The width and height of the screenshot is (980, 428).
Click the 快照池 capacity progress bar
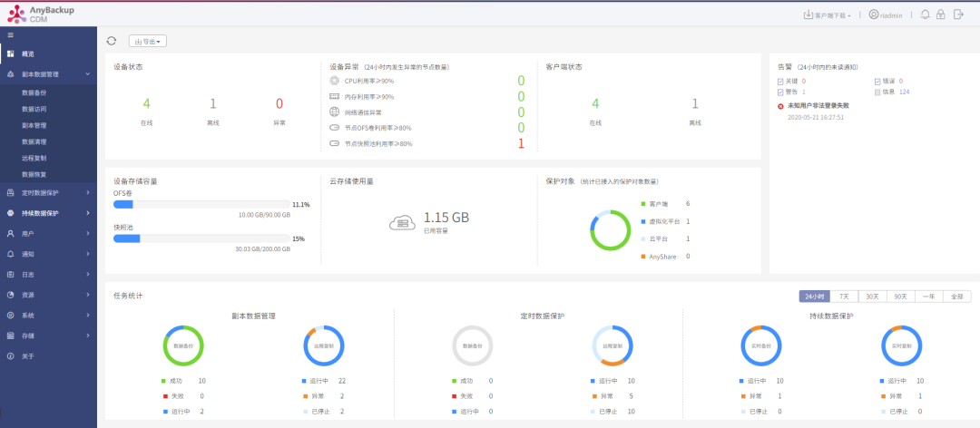pos(201,238)
